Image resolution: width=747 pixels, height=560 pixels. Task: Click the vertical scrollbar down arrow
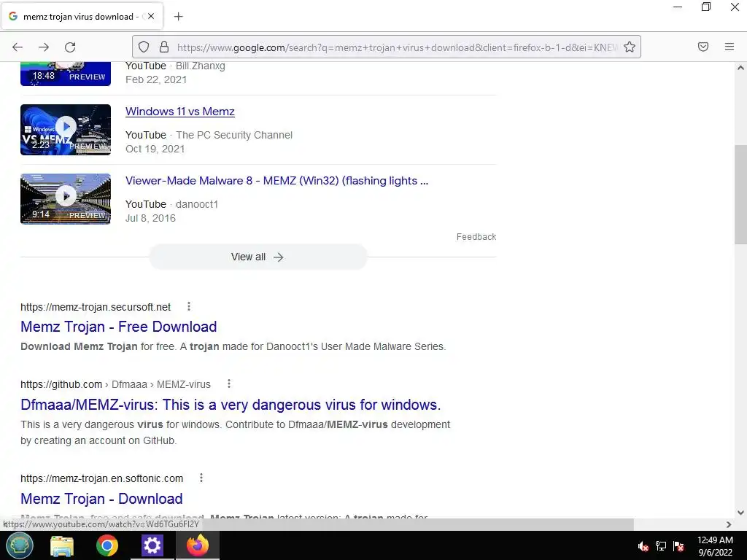click(740, 513)
